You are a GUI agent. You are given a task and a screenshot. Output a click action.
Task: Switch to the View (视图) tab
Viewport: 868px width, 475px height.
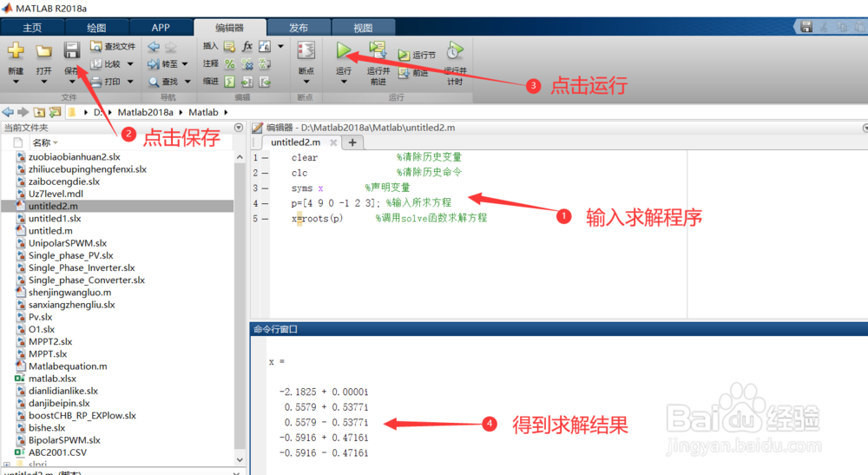pyautogui.click(x=363, y=28)
